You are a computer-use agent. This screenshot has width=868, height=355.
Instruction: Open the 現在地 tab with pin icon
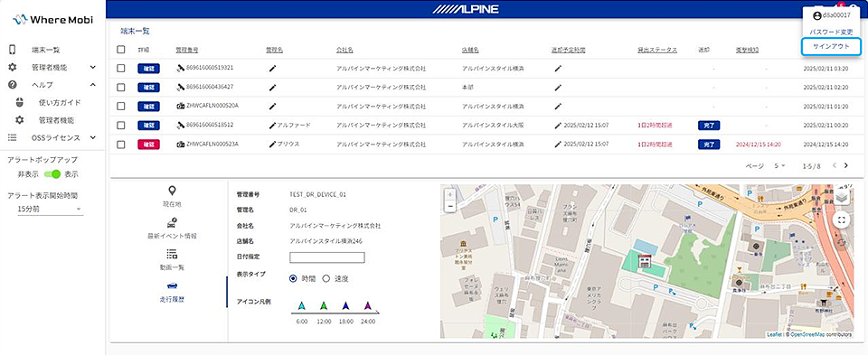pyautogui.click(x=172, y=197)
